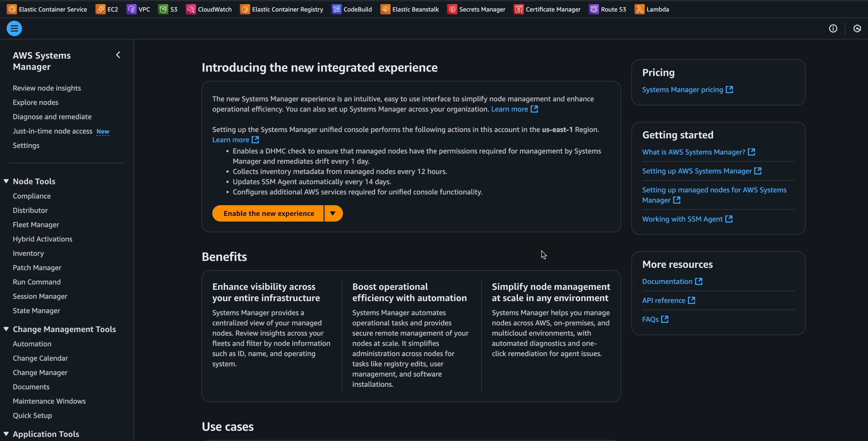
Task: Open Setting up managed nodes link
Action: click(714, 195)
